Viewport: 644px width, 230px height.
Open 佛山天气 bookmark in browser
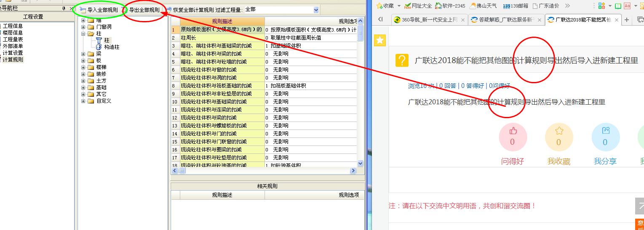point(483,5)
